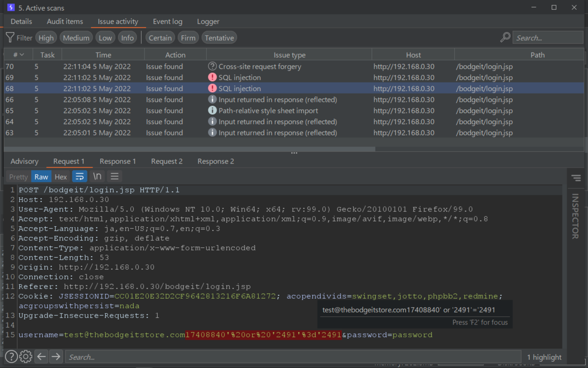Toggle the Low severity filter
Screen dimensions: 588x368
105,38
